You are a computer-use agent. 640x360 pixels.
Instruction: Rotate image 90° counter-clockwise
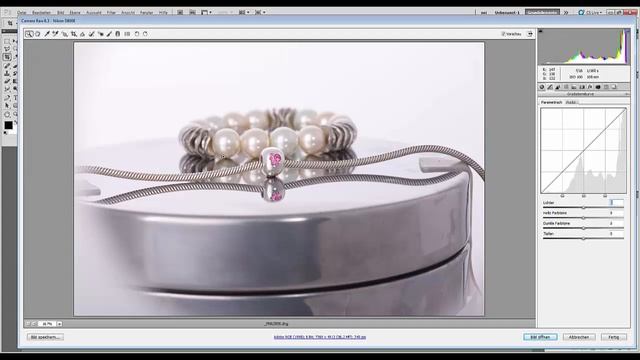coord(137,34)
